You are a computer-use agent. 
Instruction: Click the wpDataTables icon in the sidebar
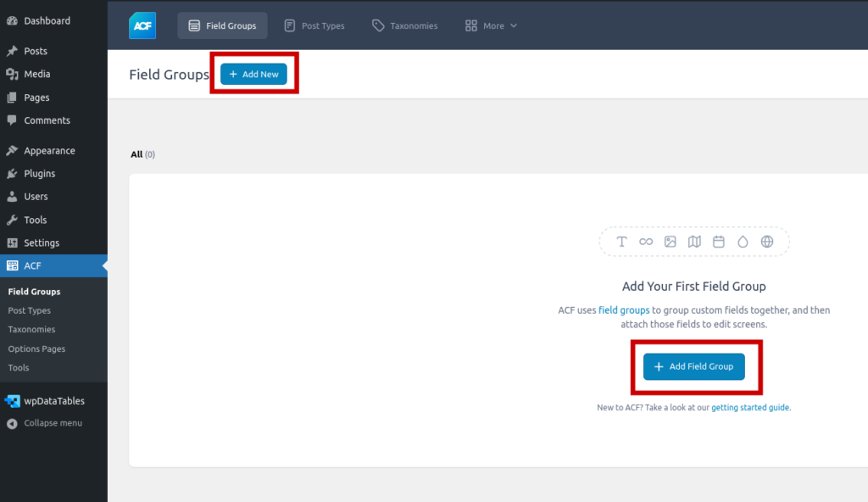point(12,401)
